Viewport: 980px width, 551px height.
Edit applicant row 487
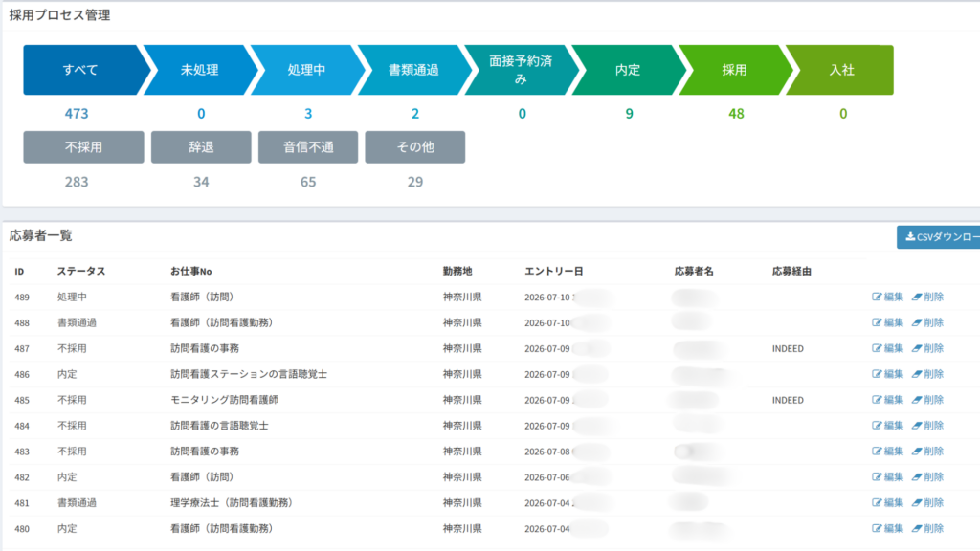[x=887, y=348]
